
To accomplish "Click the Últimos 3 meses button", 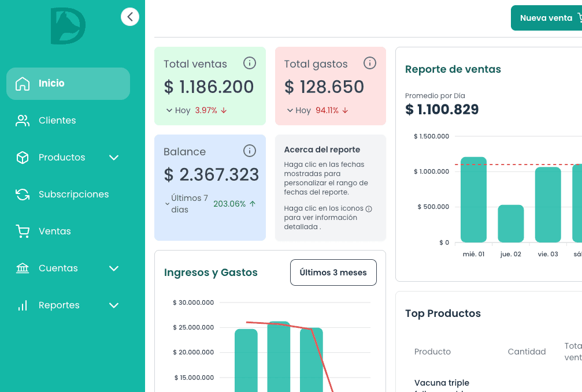I will [x=333, y=272].
